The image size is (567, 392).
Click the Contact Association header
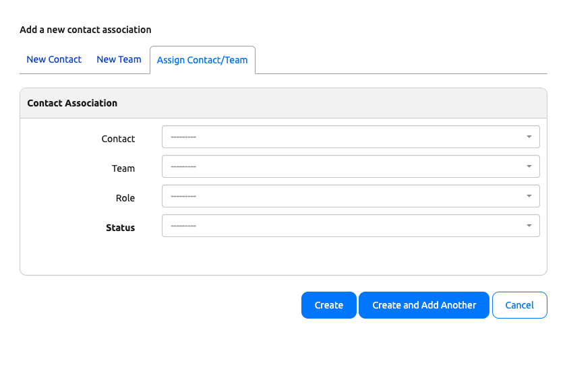pos(72,103)
